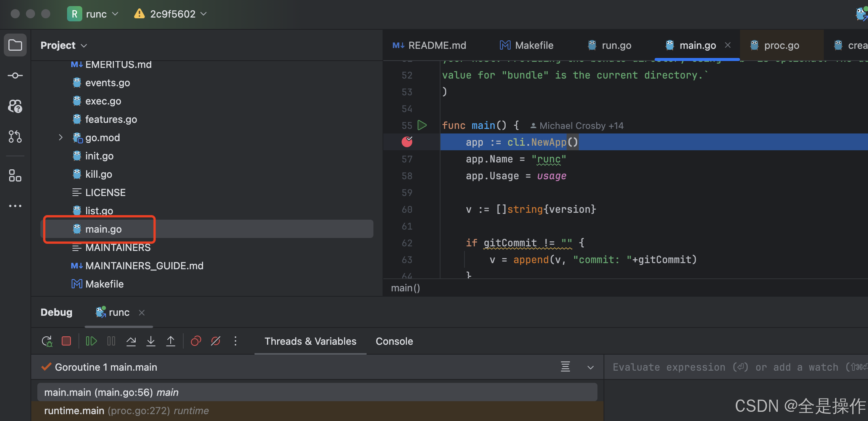Viewport: 868px width, 421px height.
Task: Close the runc debug tab
Action: point(142,313)
